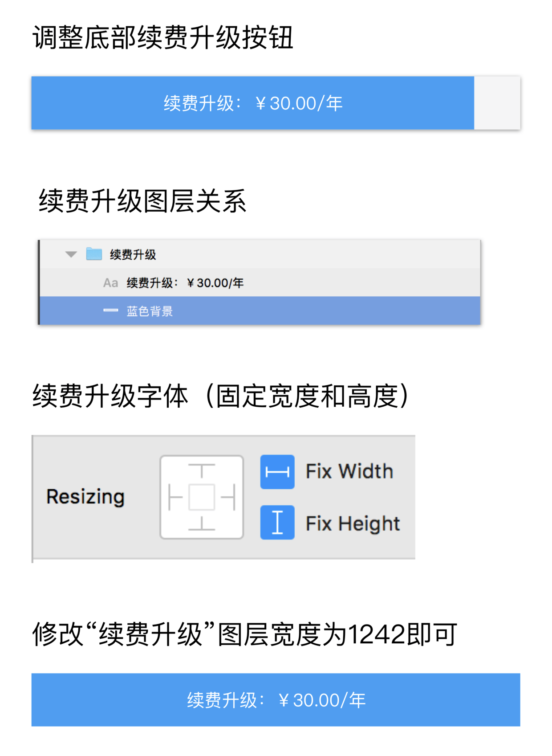Toggle the left pin in resizing widget

175,497
